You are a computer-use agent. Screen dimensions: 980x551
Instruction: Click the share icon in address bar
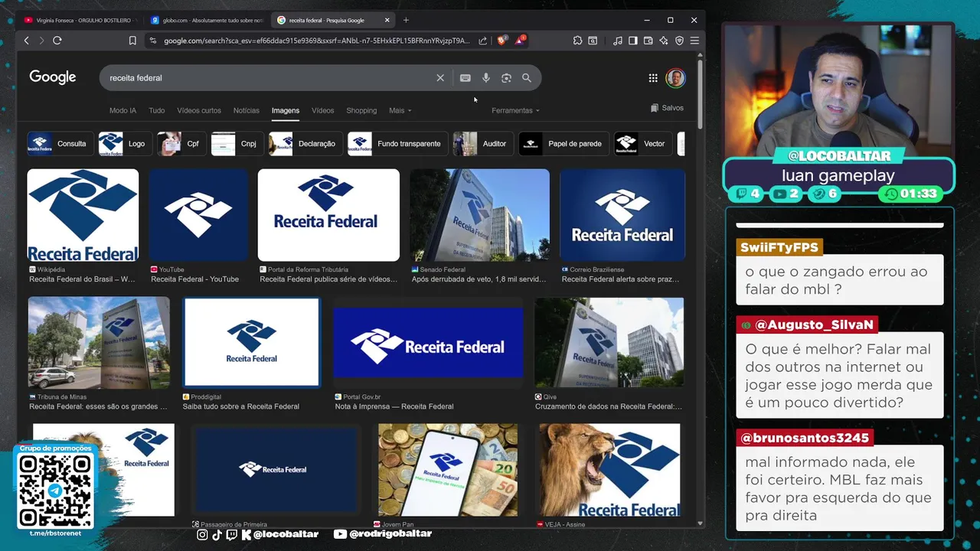(x=483, y=41)
